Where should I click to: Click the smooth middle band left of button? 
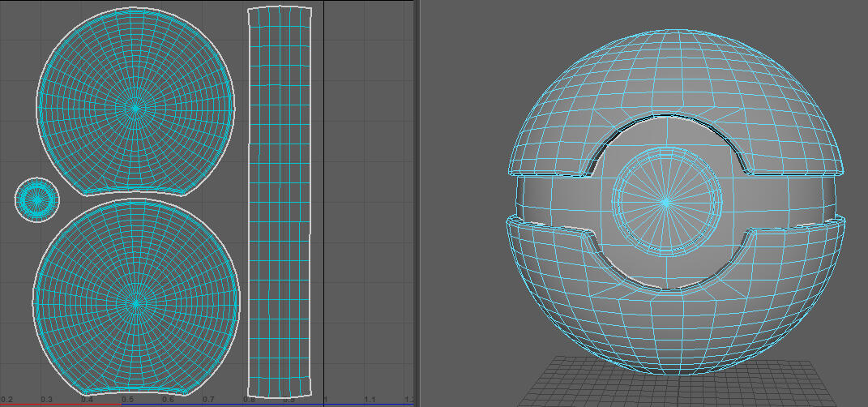559,199
